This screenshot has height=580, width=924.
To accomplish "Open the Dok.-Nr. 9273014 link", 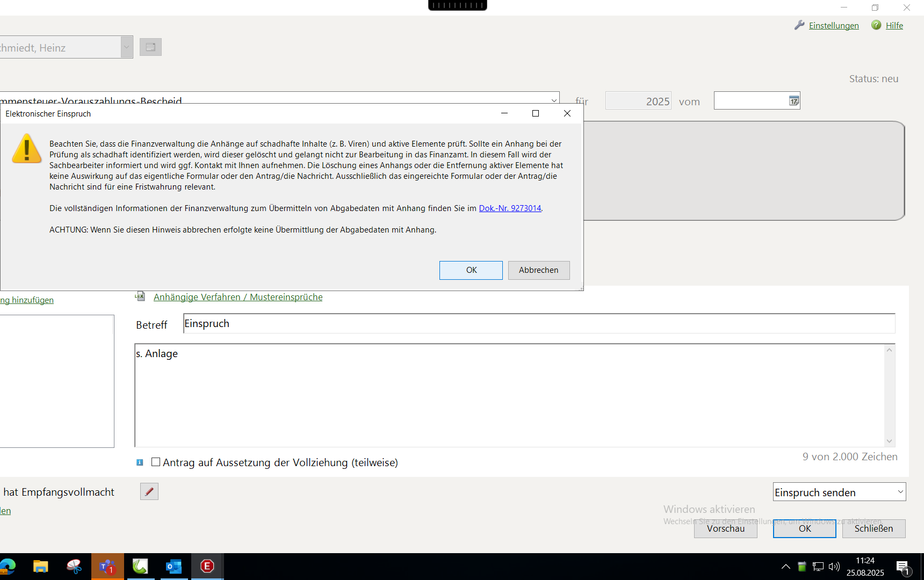I will tap(510, 208).
